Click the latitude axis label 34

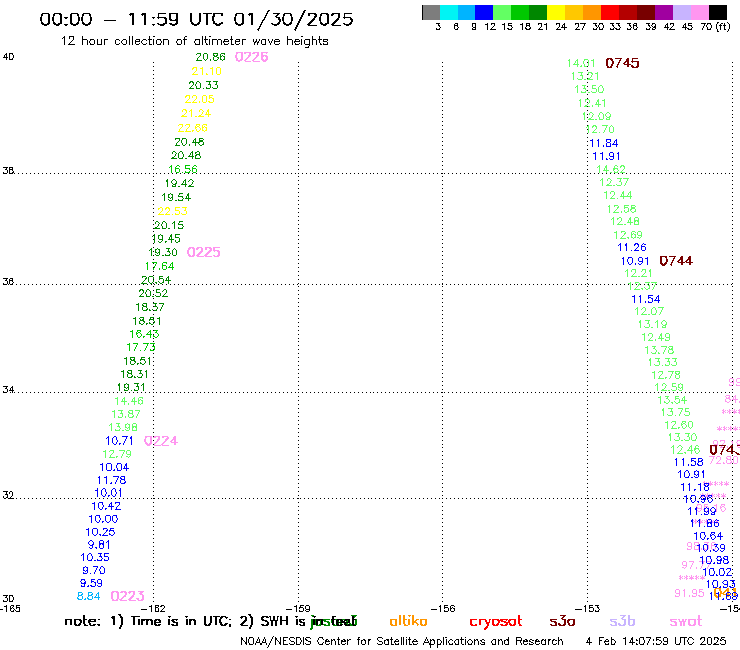click(8, 390)
